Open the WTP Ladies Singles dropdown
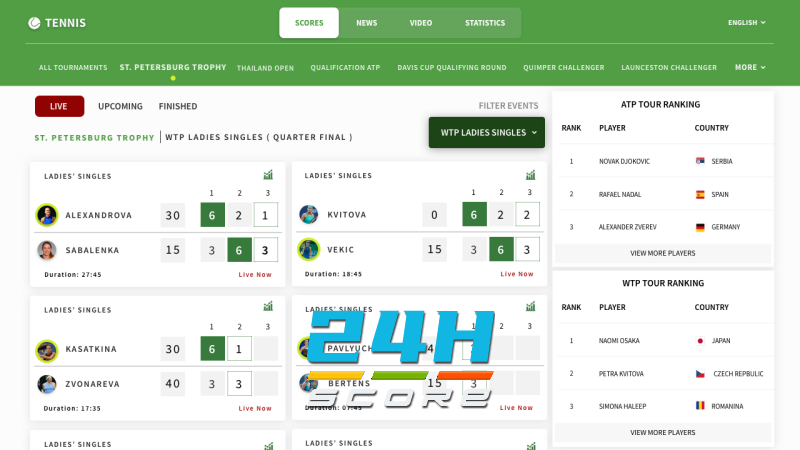Viewport: 800px width, 450px height. (x=487, y=133)
